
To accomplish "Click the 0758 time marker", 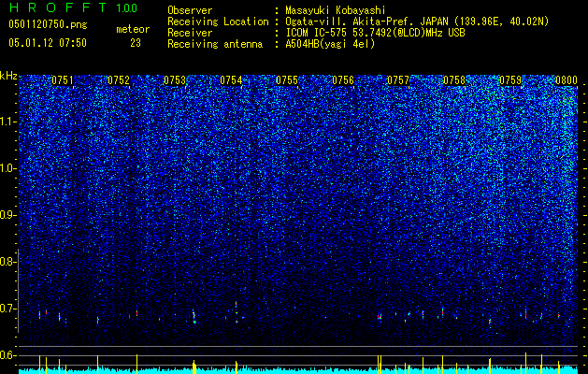I will [454, 80].
